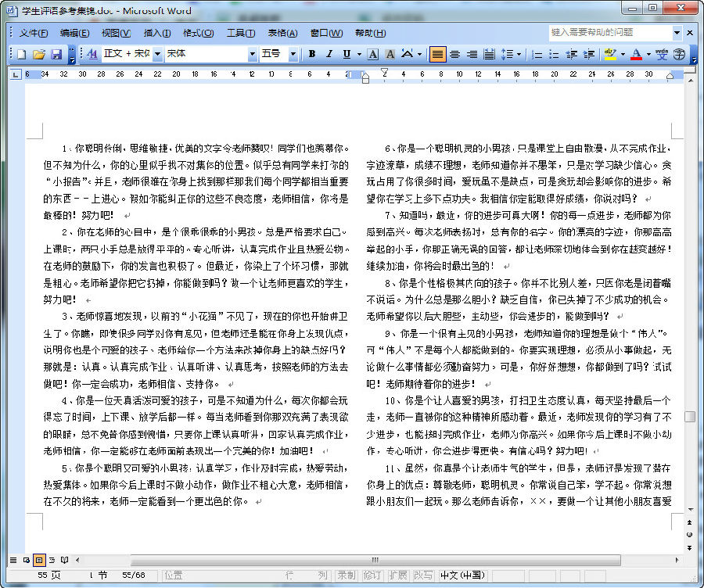Open a document with the Open folder icon
The width and height of the screenshot is (704, 588).
[x=39, y=55]
